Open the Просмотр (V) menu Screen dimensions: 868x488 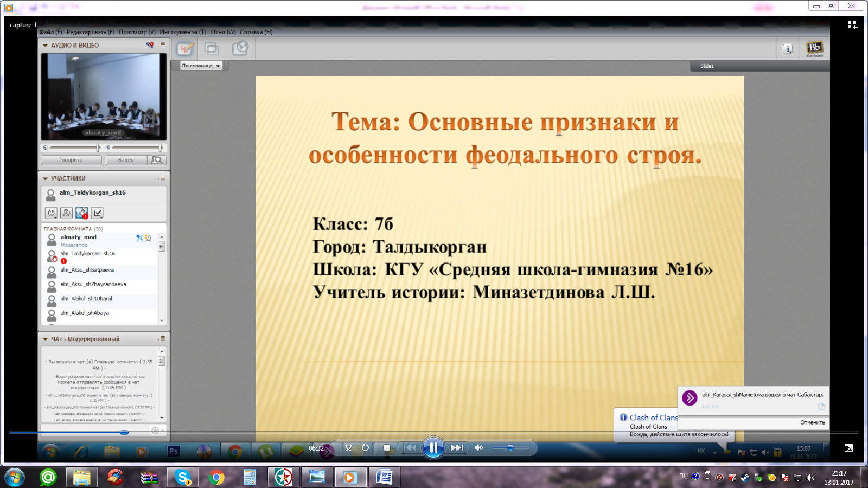[x=137, y=32]
